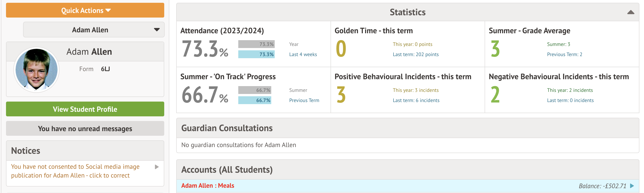This screenshot has height=193, width=644.
Task: Collapse the Statistics panel arrow
Action: point(630,12)
